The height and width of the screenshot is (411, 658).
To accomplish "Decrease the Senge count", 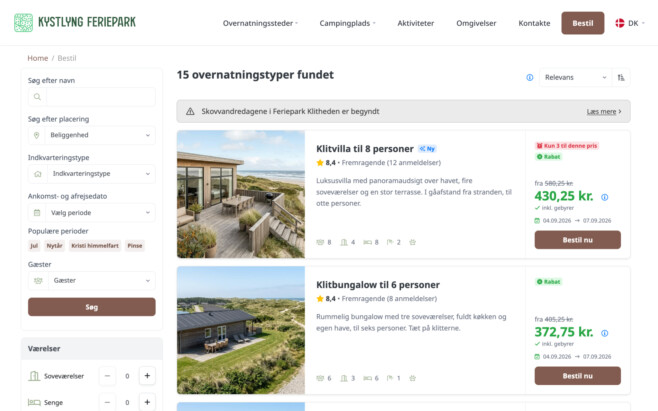I will coord(107,402).
